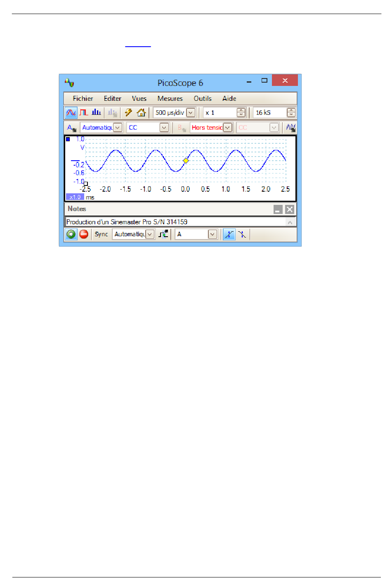The image size is (392, 582).
Task: Select Persistence mode icon
Action: coord(84,112)
